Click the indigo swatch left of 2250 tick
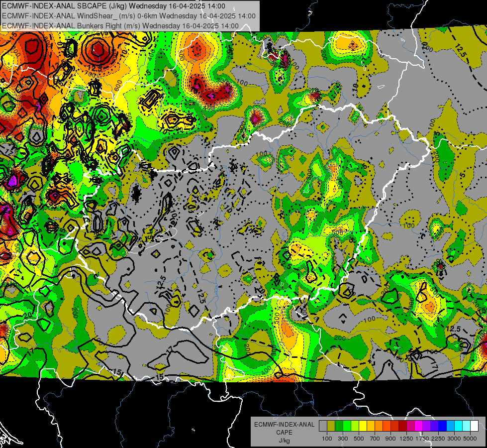Image resolution: width=487 pixels, height=448 pixels. (x=434, y=426)
